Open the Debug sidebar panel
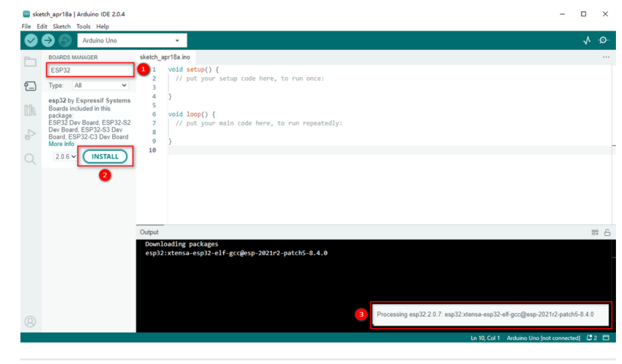 click(x=30, y=134)
